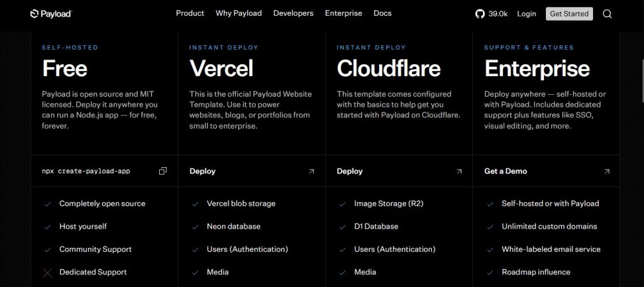
Task: Expand the Enterprise nav menu
Action: tap(343, 13)
